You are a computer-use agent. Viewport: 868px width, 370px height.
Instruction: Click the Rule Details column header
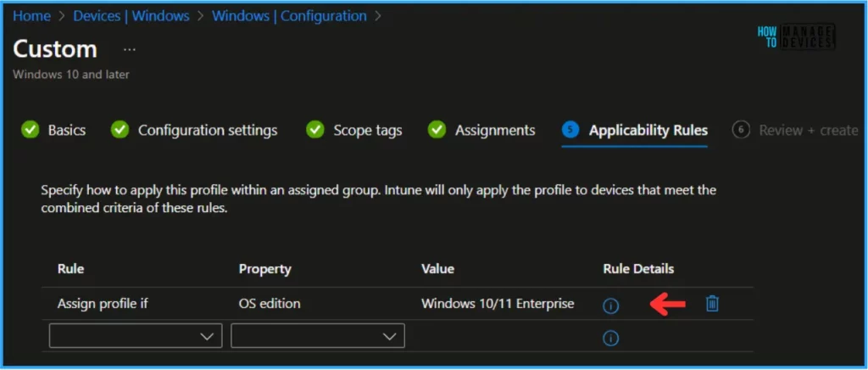(639, 269)
